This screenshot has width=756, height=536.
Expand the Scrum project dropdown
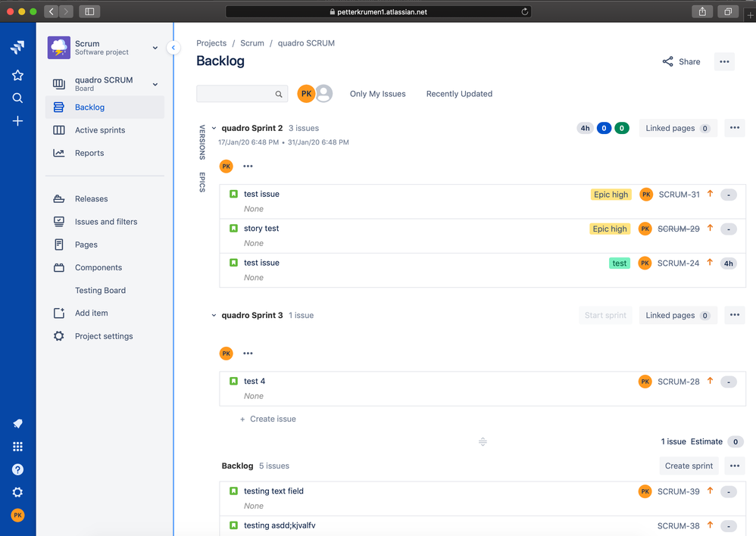coord(155,48)
